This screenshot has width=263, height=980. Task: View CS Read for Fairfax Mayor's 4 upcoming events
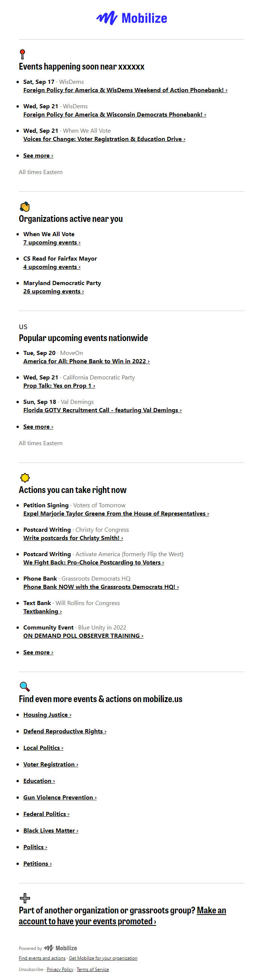(52, 267)
